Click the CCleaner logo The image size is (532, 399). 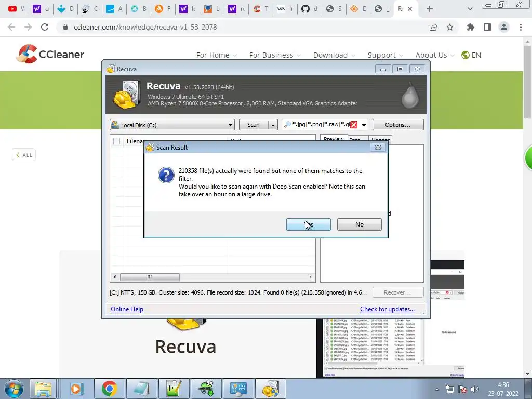pos(50,54)
